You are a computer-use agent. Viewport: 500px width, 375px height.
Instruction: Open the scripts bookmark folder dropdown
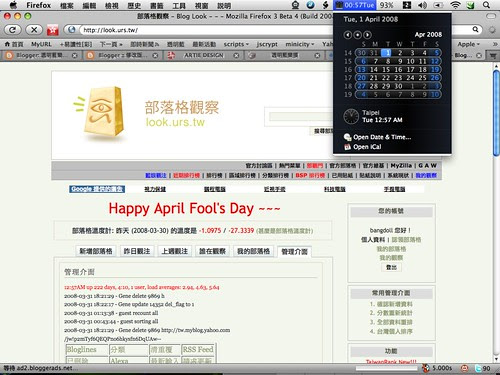(236, 44)
